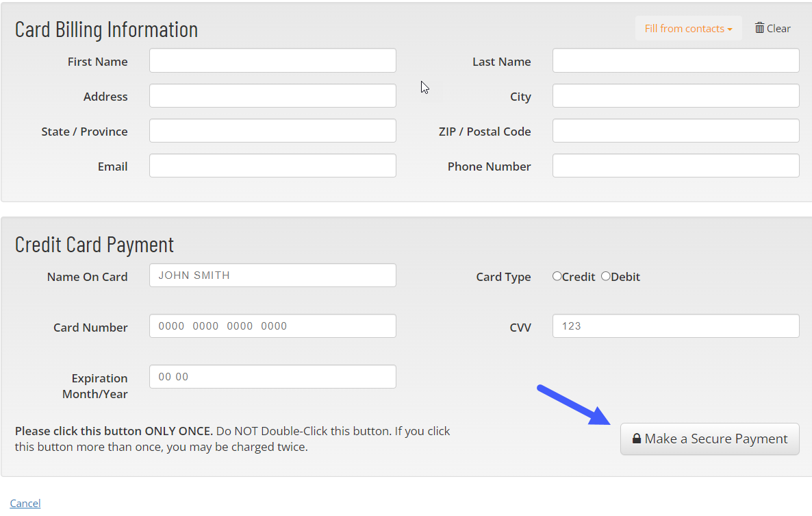This screenshot has width=812, height=516.
Task: Click the Cancel link
Action: [25, 503]
